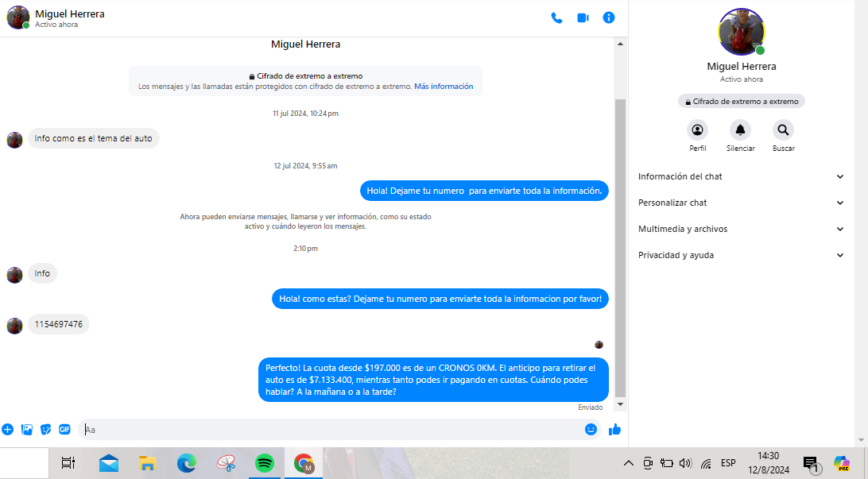
Task: Expand Privacidad y ayuda section
Action: (741, 255)
